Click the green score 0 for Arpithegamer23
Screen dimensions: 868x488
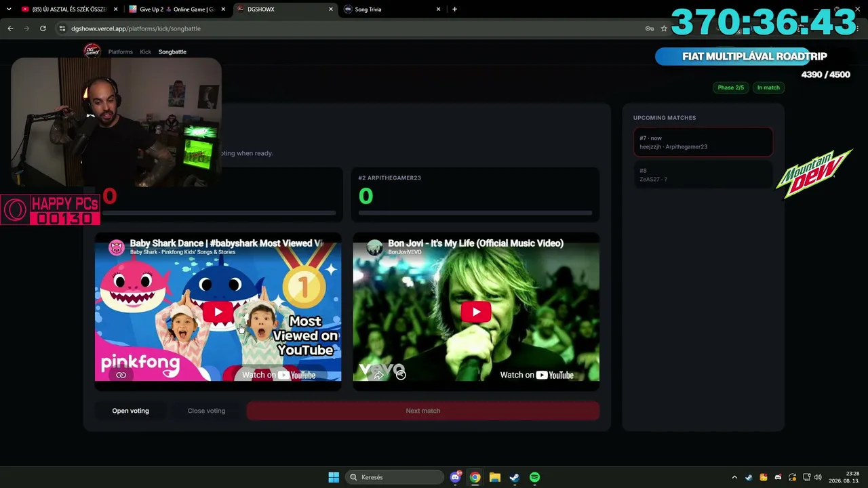(366, 196)
